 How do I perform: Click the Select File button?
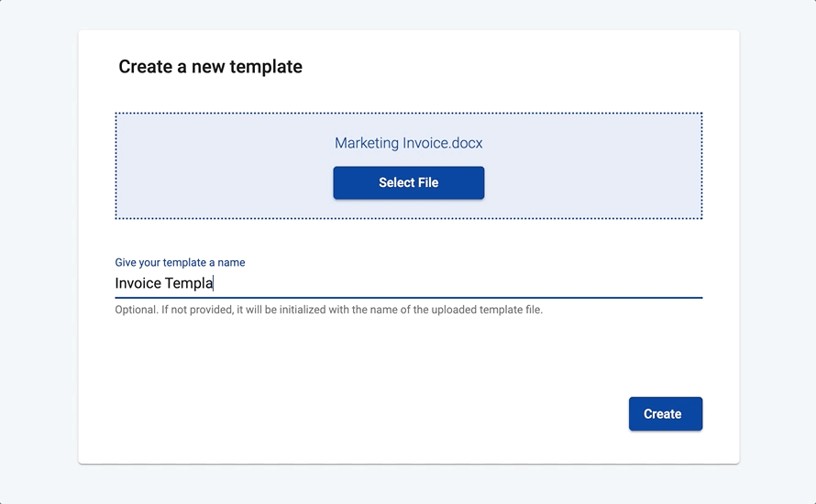click(x=409, y=182)
